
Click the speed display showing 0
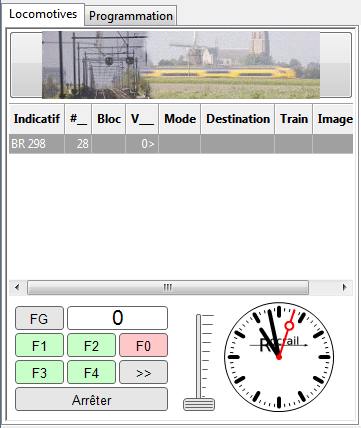(x=117, y=318)
